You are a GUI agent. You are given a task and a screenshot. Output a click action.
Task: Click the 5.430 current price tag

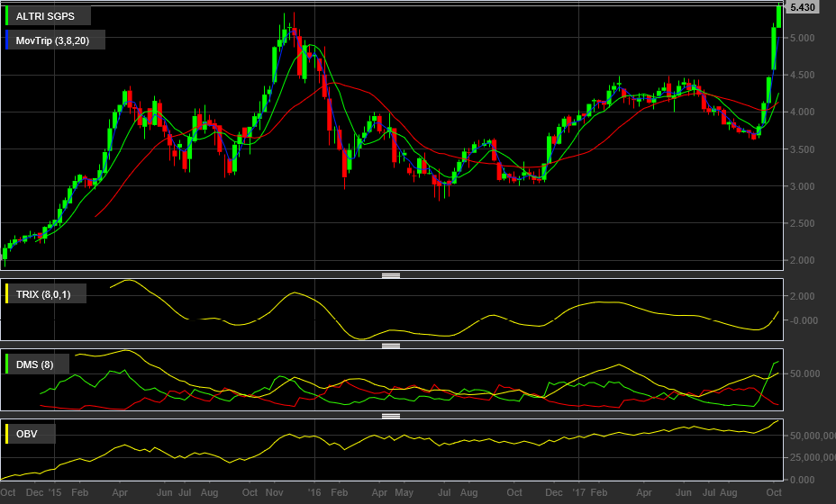802,7
